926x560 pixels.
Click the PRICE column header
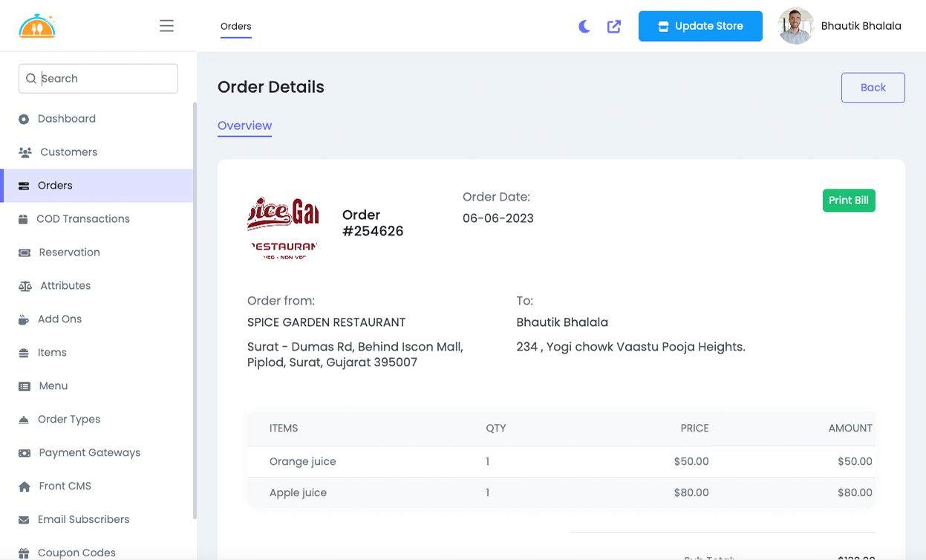694,429
